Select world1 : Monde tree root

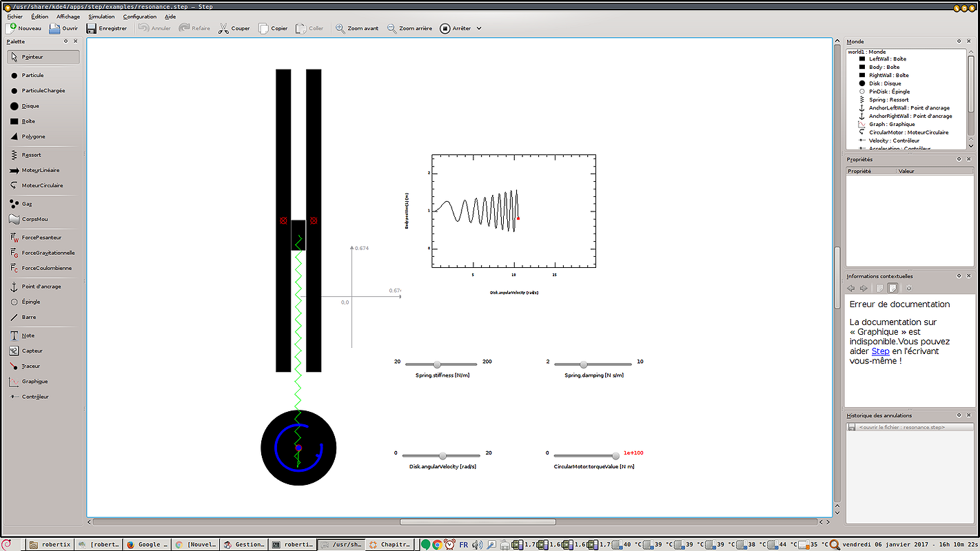click(x=867, y=52)
